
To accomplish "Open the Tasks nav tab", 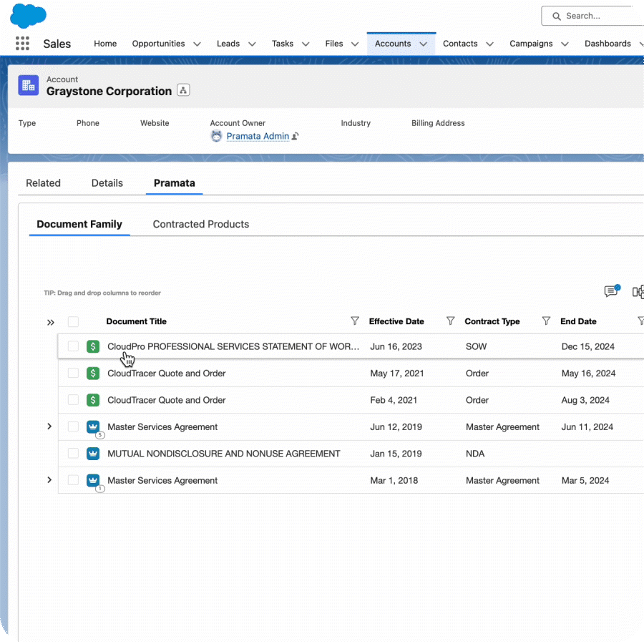I will pos(283,44).
